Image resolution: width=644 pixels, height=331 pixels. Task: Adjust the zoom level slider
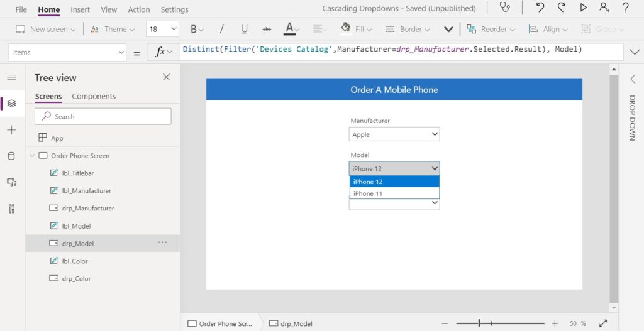coord(479,323)
